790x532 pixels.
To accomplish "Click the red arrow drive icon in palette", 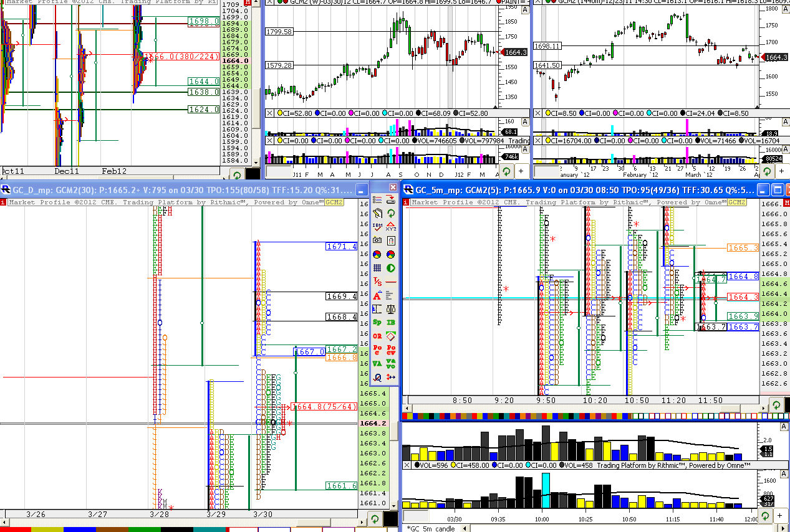I will (x=391, y=199).
